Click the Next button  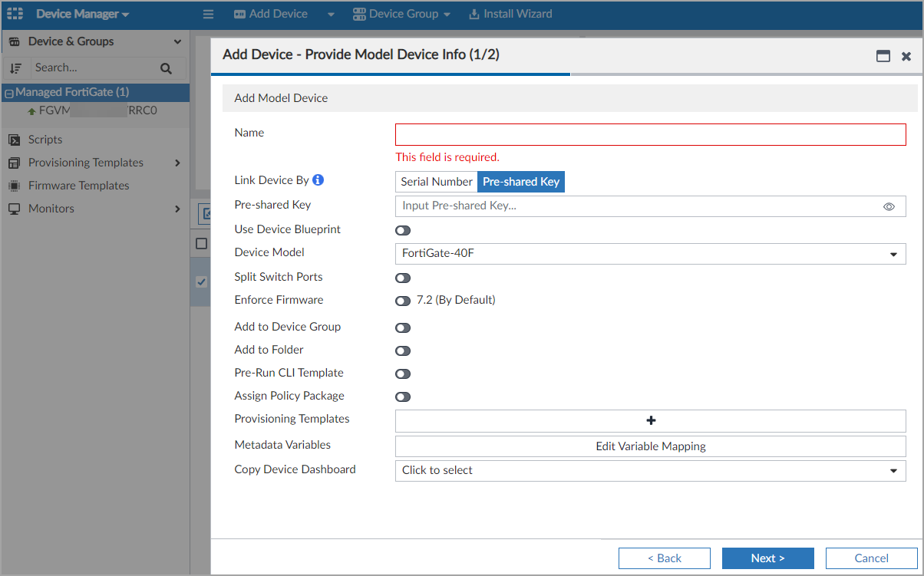(767, 558)
